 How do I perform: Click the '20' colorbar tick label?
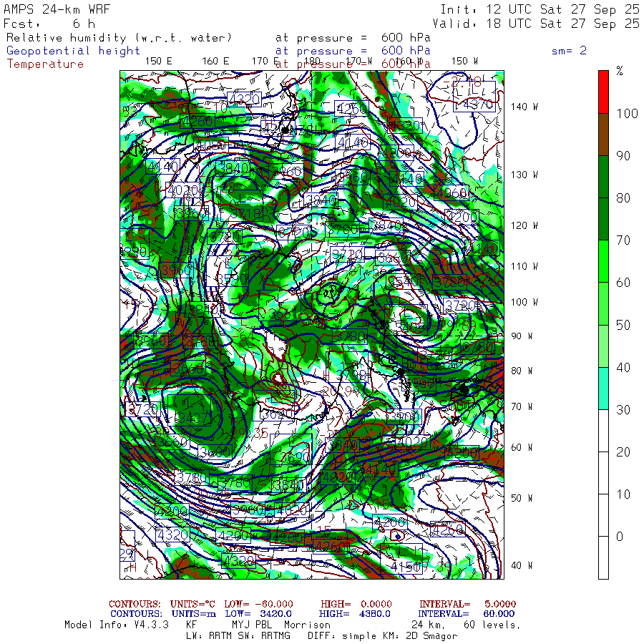pyautogui.click(x=623, y=452)
